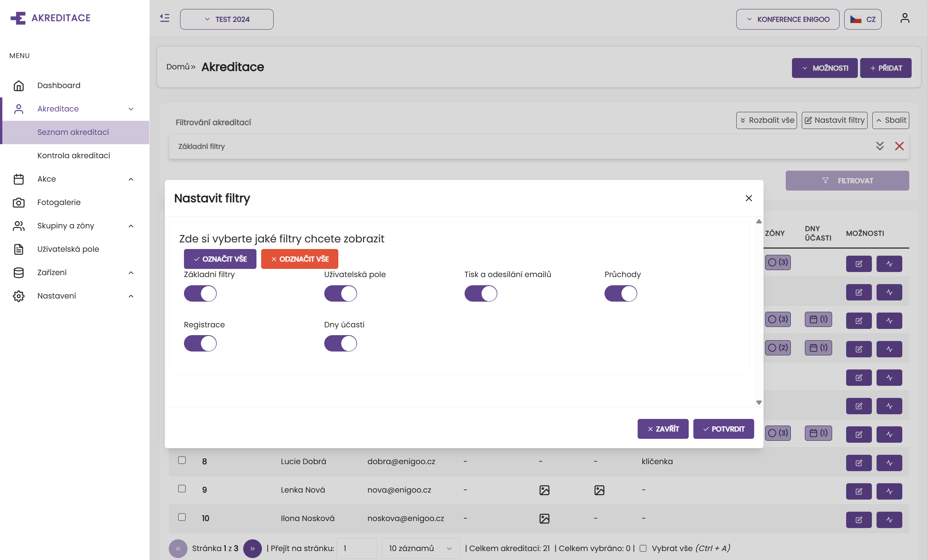Open activity icon for Ilona Nosková
Viewport: 928px width, 560px height.
[x=889, y=519]
